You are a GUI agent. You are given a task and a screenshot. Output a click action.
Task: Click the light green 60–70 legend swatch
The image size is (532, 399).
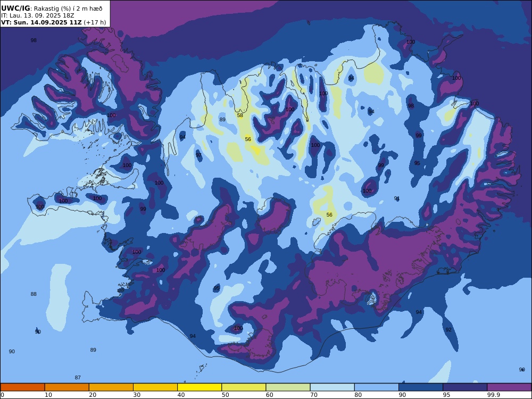[288, 387]
